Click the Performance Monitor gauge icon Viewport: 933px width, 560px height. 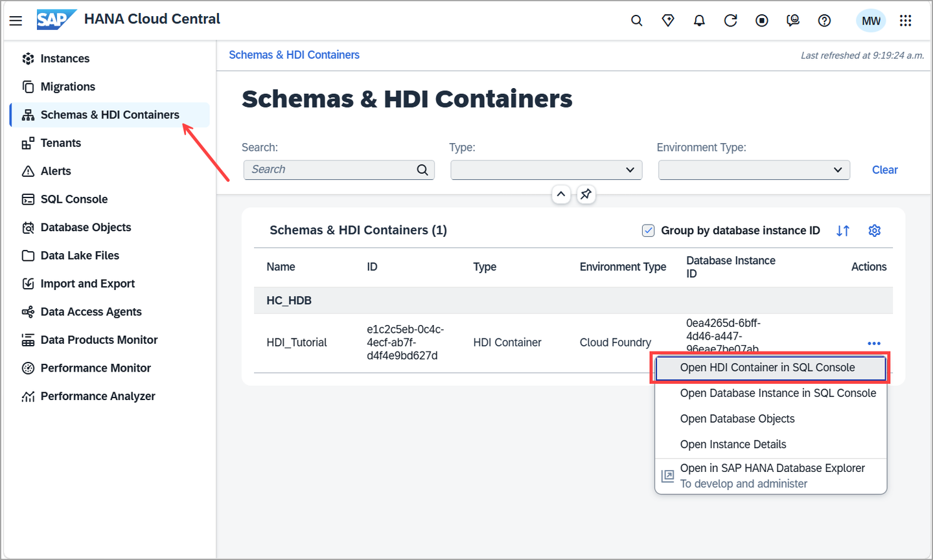pyautogui.click(x=28, y=368)
